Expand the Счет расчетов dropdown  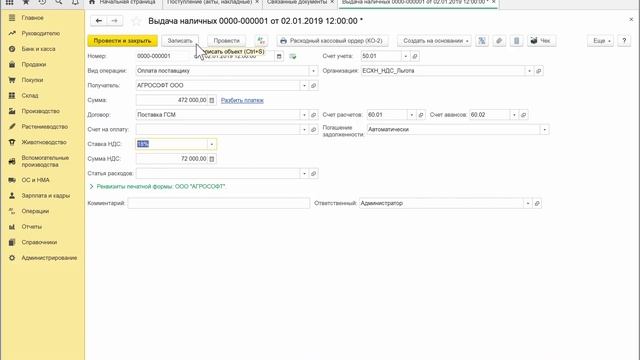[411, 115]
